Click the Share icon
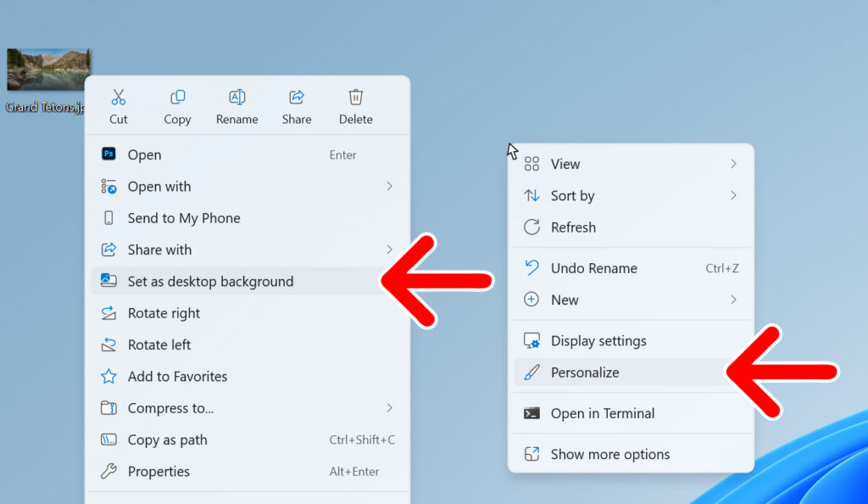 (x=296, y=96)
